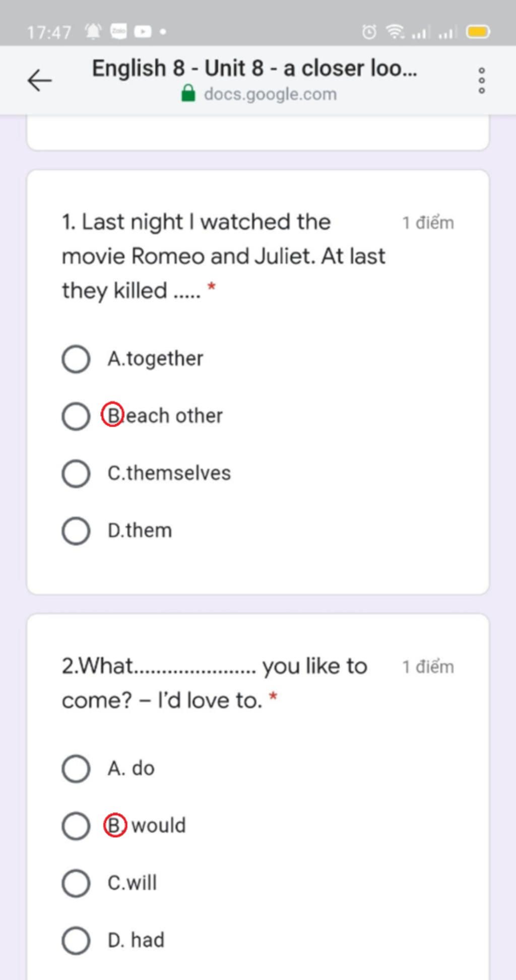
Task: Pick radio option D.them
Action: (76, 531)
